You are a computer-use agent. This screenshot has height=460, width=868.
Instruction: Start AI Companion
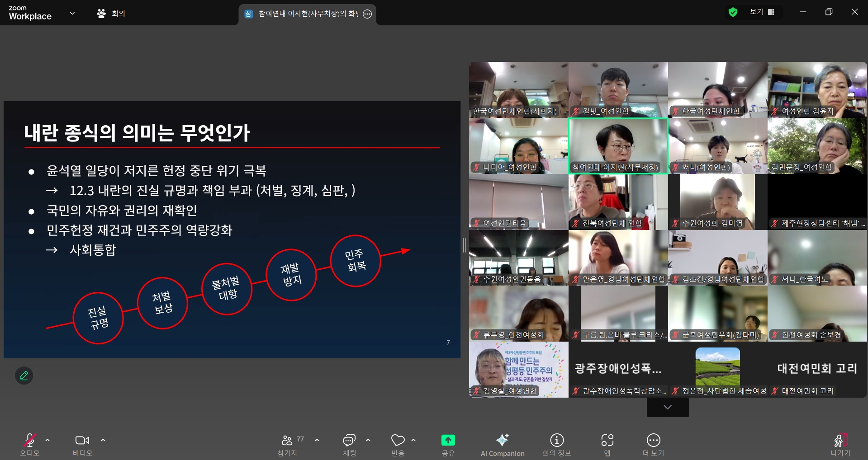[x=502, y=444]
